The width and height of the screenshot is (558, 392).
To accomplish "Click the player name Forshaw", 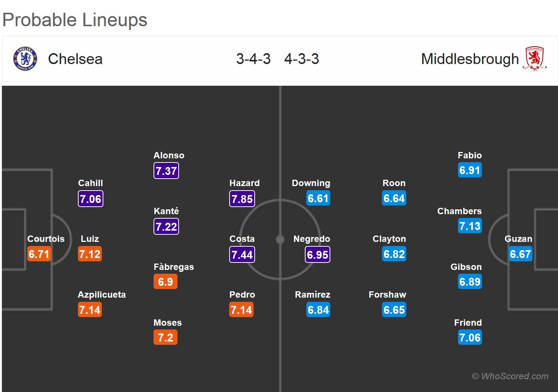I will [387, 295].
